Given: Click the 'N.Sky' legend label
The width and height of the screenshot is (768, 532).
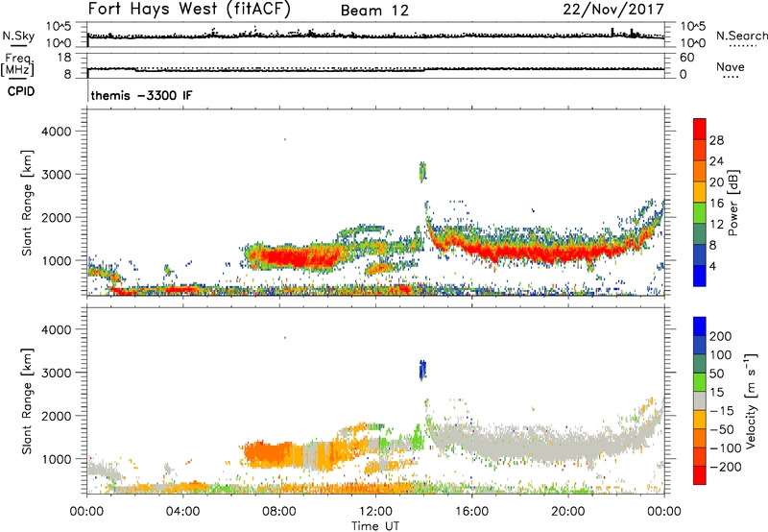Looking at the screenshot, I should (18, 36).
